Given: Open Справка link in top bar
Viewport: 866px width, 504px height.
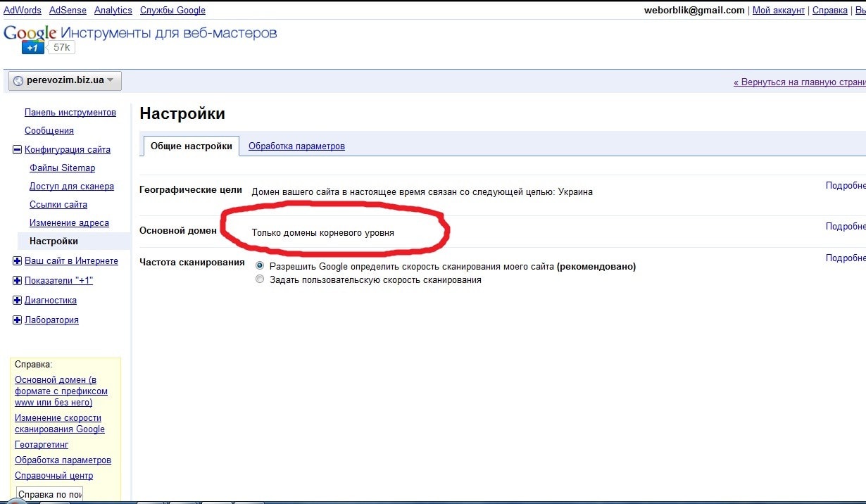Looking at the screenshot, I should [830, 10].
